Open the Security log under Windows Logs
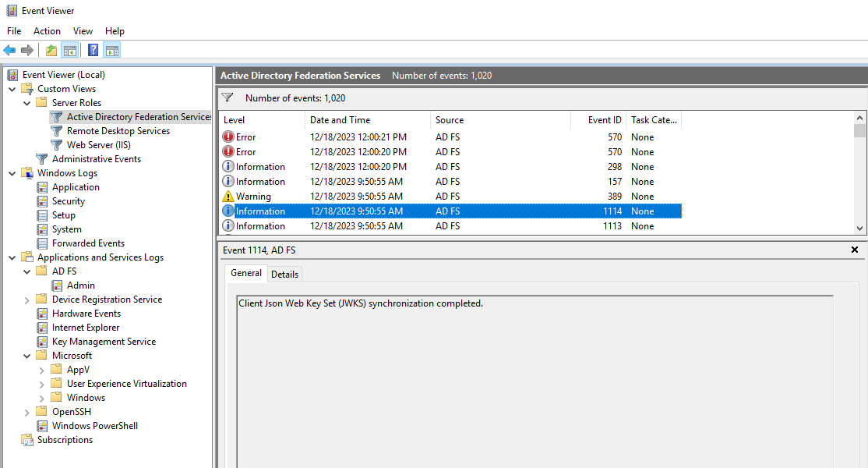The height and width of the screenshot is (468, 868). [x=68, y=201]
